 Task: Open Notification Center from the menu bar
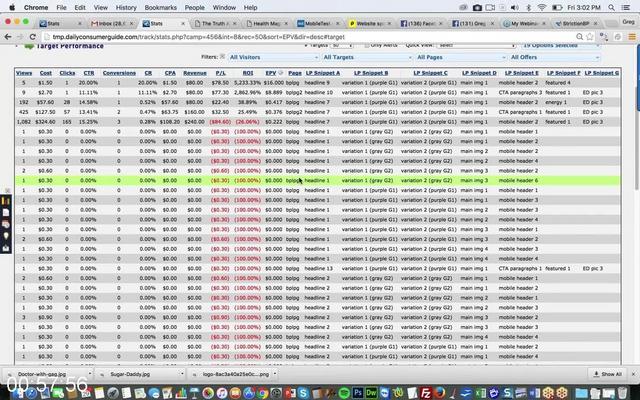pyautogui.click(x=625, y=7)
